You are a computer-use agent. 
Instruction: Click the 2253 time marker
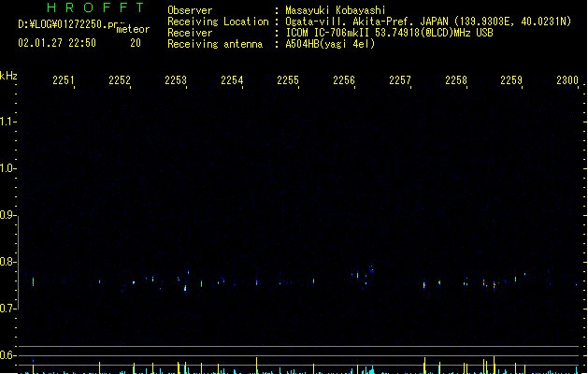pyautogui.click(x=176, y=80)
